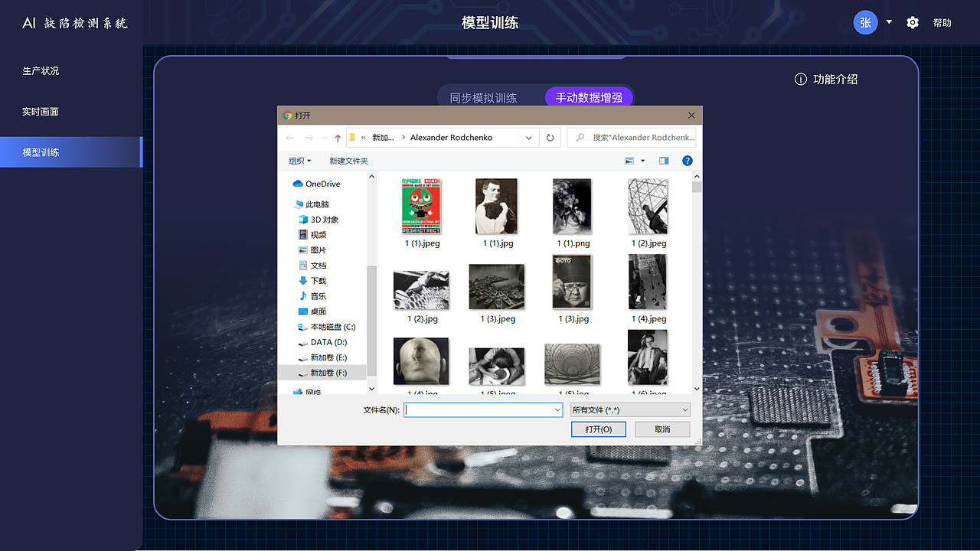
Task: Select thumbnail 1 (4).jpeg
Action: click(x=648, y=282)
